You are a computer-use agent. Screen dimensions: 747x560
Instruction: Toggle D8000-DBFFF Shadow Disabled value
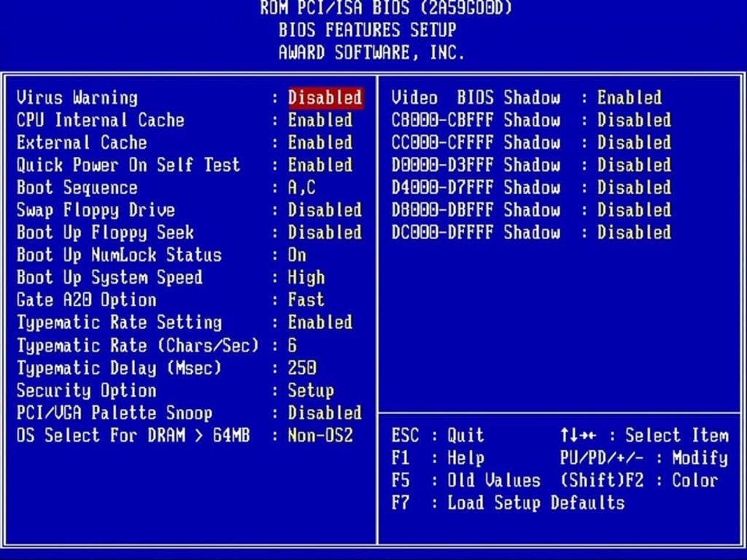pyautogui.click(x=635, y=210)
